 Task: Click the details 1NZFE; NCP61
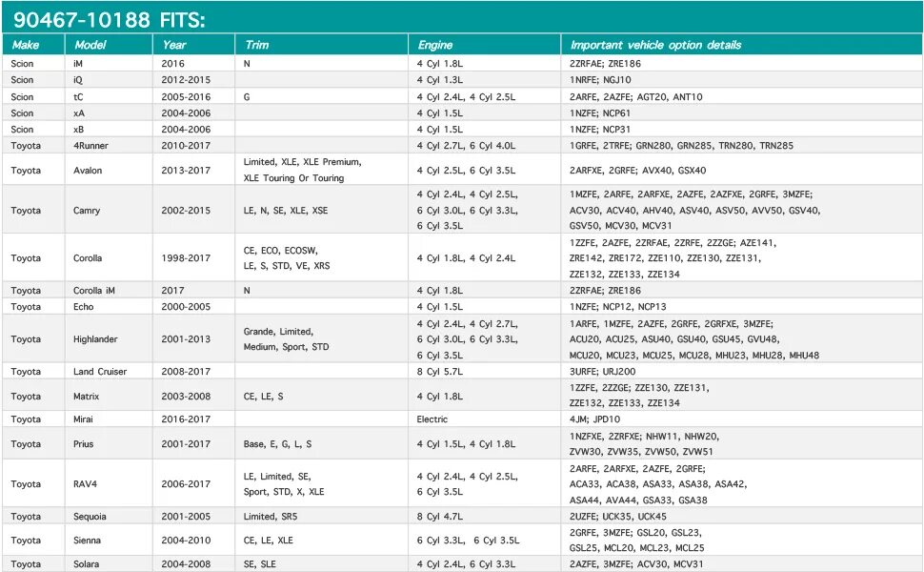pyautogui.click(x=600, y=113)
